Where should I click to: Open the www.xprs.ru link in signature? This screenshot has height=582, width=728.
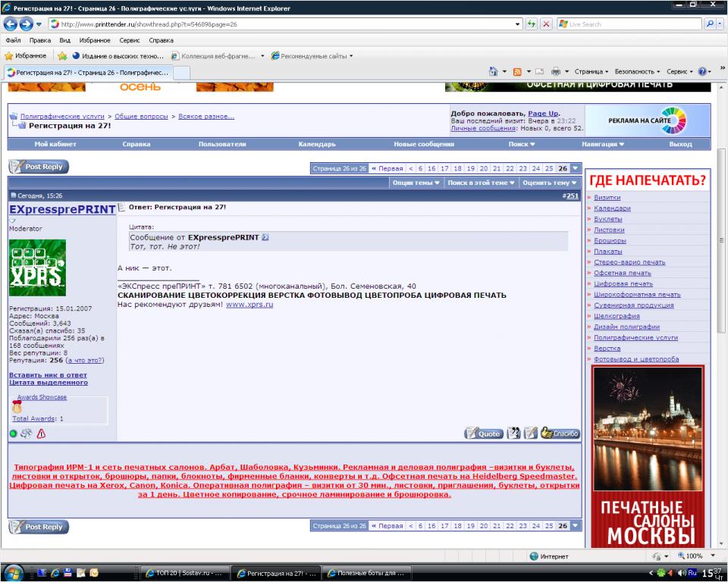[x=249, y=304]
